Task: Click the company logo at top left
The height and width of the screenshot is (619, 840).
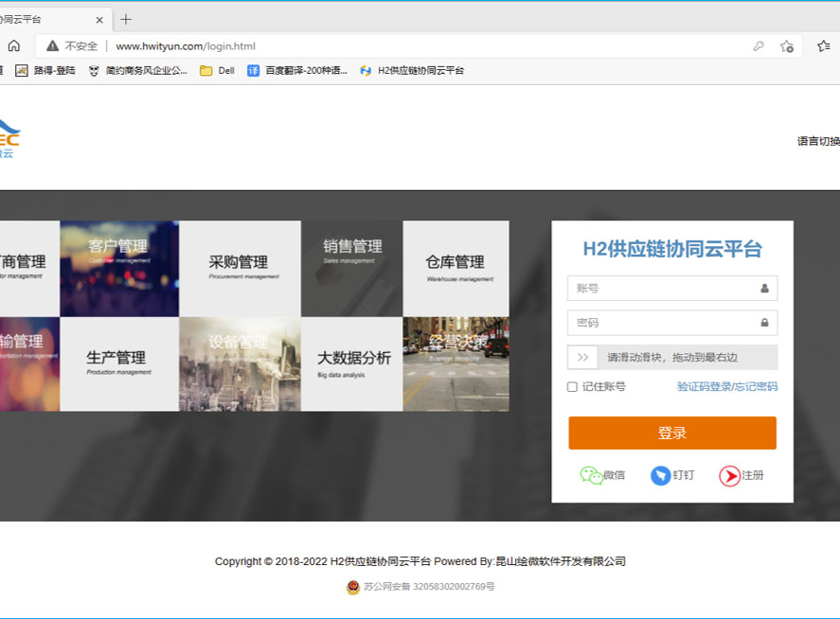Action: coord(9,139)
